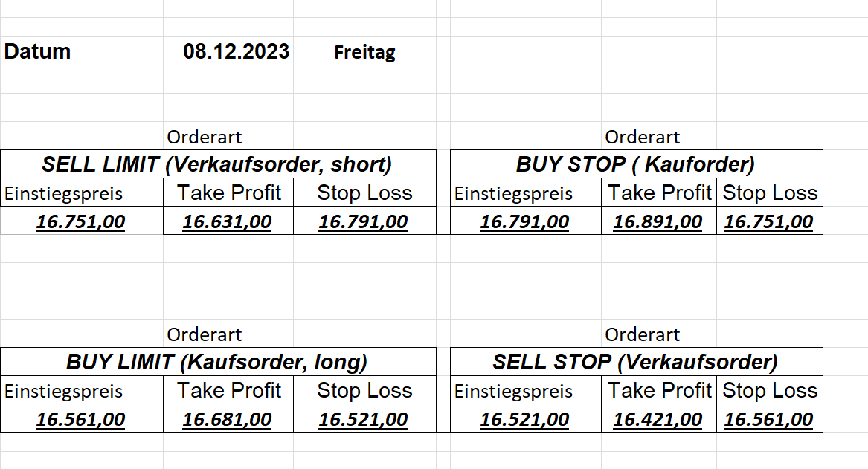Select the Freitag weekday cell
This screenshot has height=469, width=868.
[x=364, y=53]
